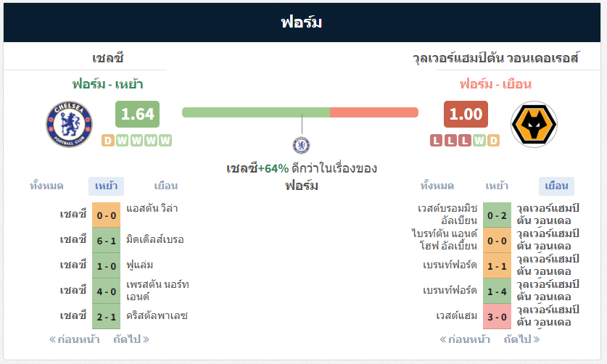The width and height of the screenshot is (607, 364).
Task: Click the green and red form comparison bar
Action: [300, 112]
